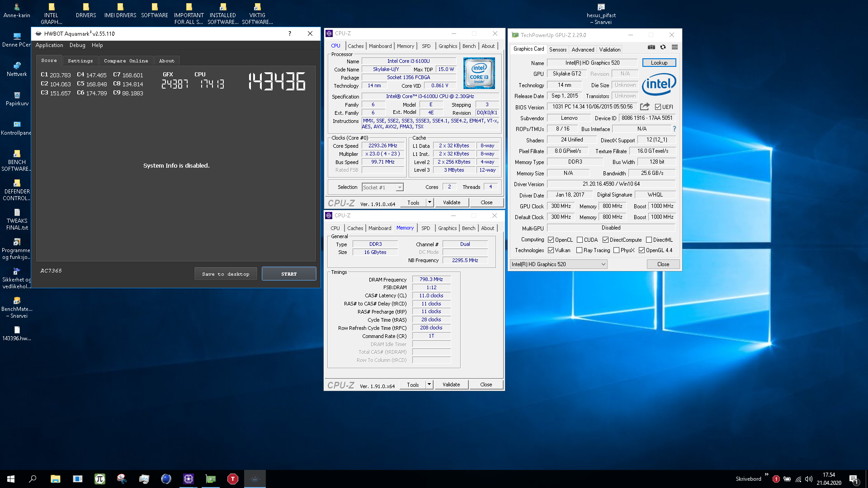Open the INTEL GRAPH desktop folder

tap(52, 14)
